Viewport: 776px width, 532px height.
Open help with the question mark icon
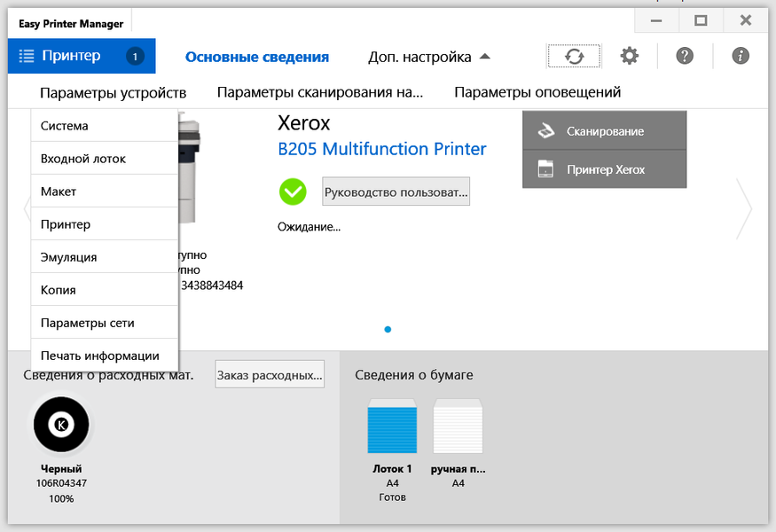685,56
